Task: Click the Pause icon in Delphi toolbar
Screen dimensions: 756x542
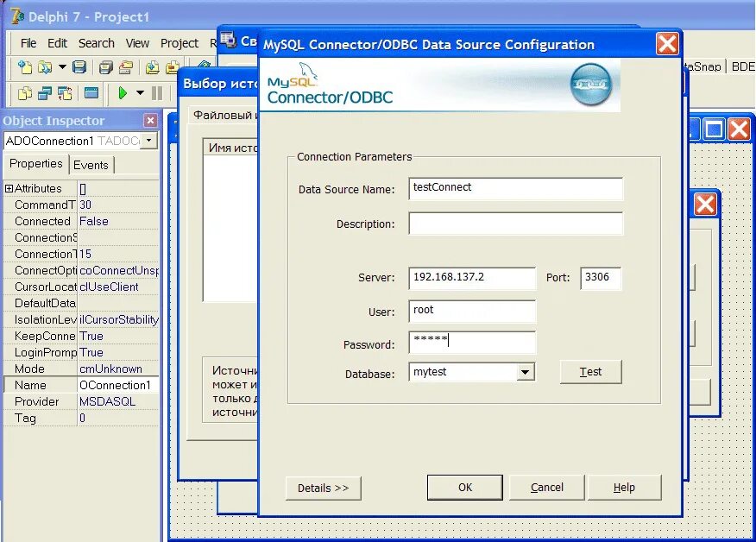Action: click(157, 92)
